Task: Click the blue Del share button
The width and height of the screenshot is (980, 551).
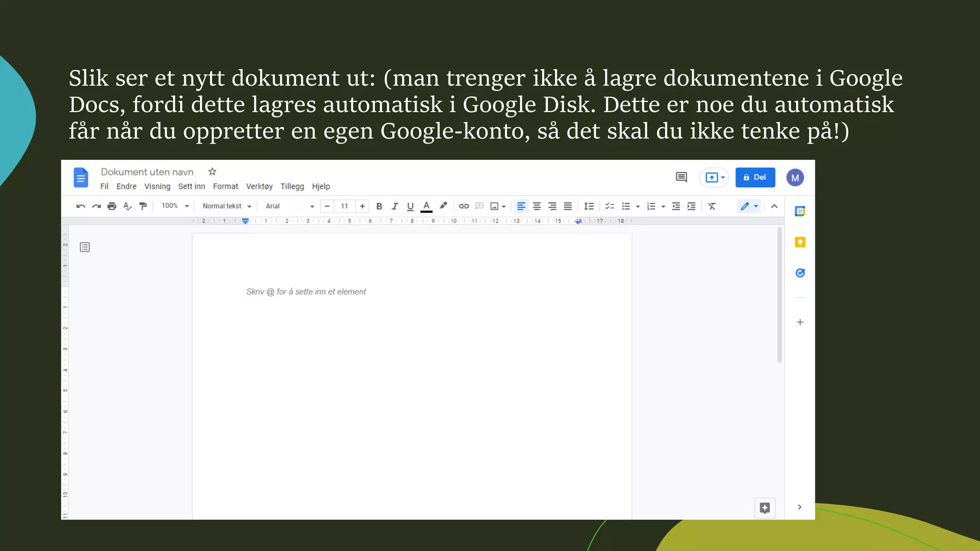Action: [x=755, y=177]
